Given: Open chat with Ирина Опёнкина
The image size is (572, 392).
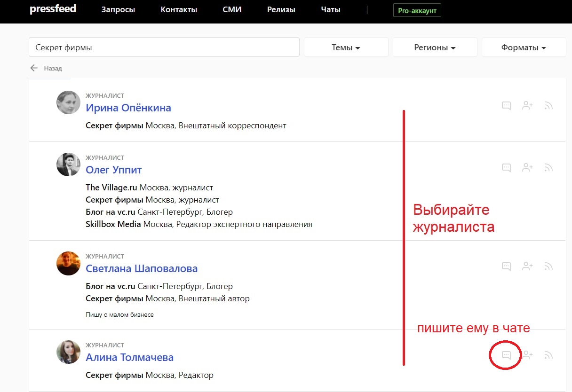Looking at the screenshot, I should 506,106.
